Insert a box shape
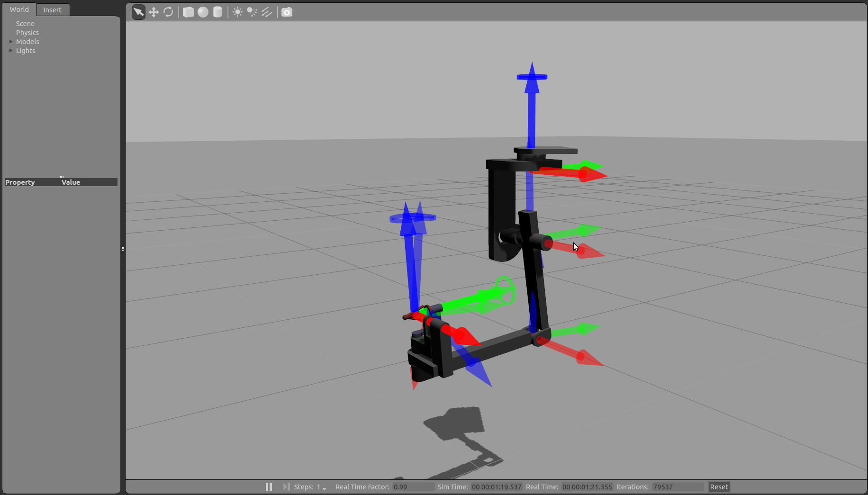Image resolution: width=868 pixels, height=495 pixels. click(x=188, y=12)
